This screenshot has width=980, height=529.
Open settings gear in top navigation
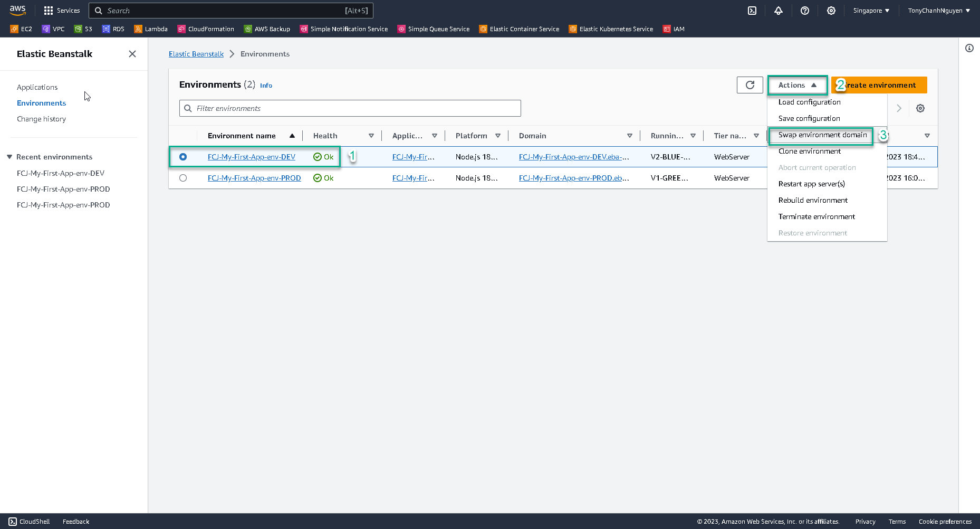[831, 11]
